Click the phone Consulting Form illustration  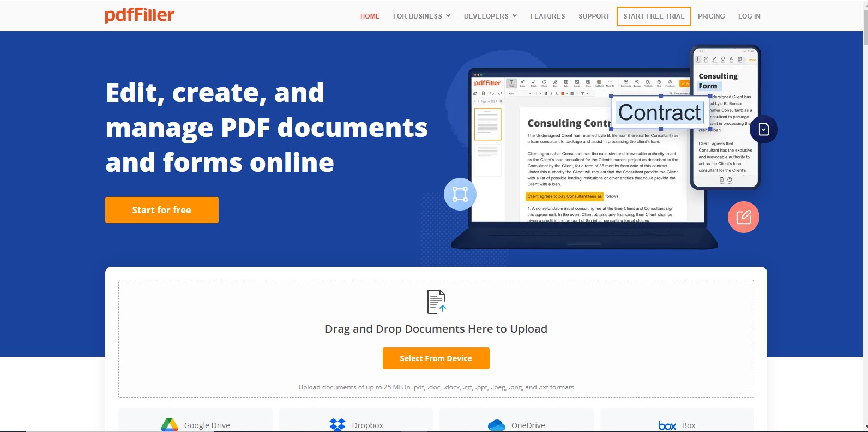pyautogui.click(x=725, y=117)
